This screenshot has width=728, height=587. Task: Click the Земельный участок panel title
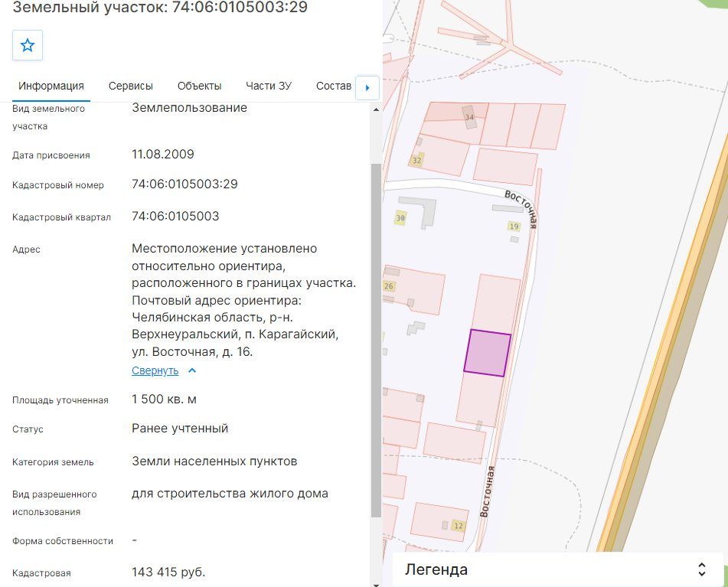(160, 7)
